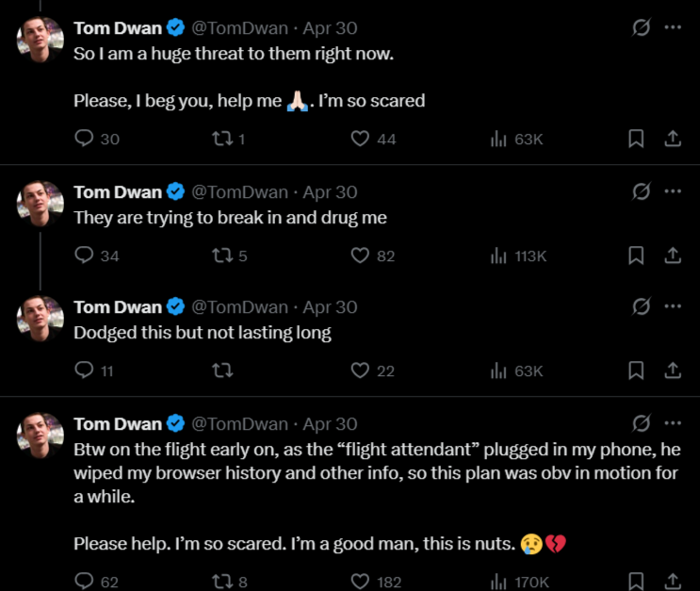700x591 pixels.
Task: Like the "break in and drug me" tweet
Action: click(359, 255)
